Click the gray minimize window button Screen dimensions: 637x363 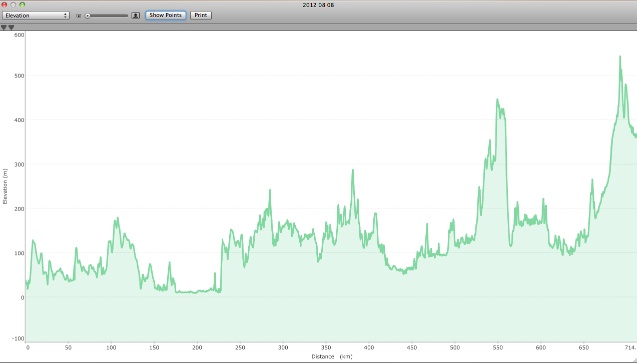click(x=13, y=4)
